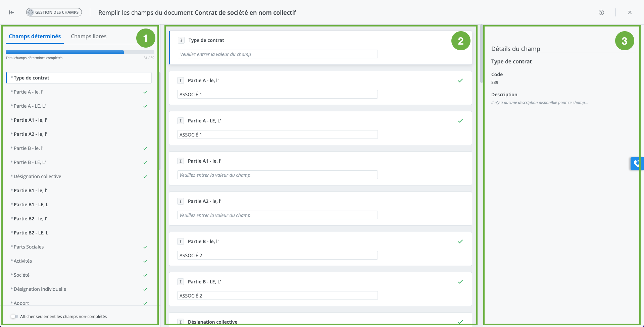
Task: Click the completed fields progress bar
Action: 80,52
